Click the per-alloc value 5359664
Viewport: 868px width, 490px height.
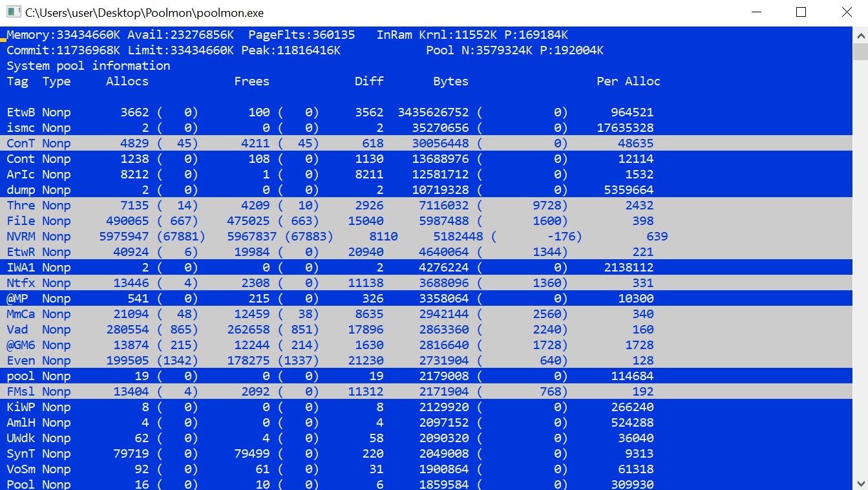[628, 190]
